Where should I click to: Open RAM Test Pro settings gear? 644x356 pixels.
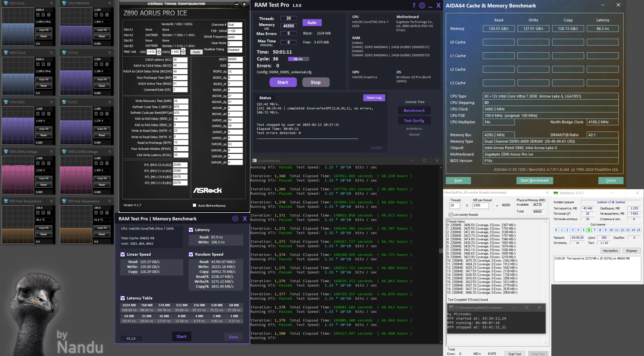tap(422, 5)
